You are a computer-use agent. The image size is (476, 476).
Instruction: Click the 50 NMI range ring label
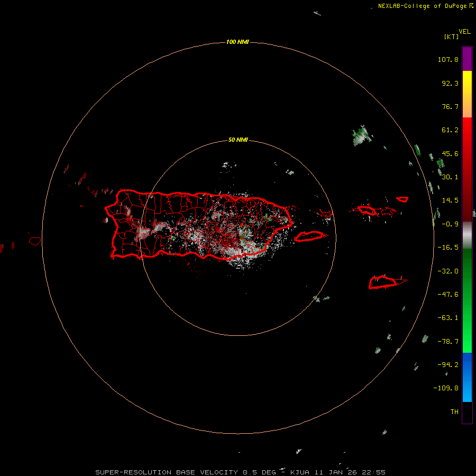[x=238, y=140]
